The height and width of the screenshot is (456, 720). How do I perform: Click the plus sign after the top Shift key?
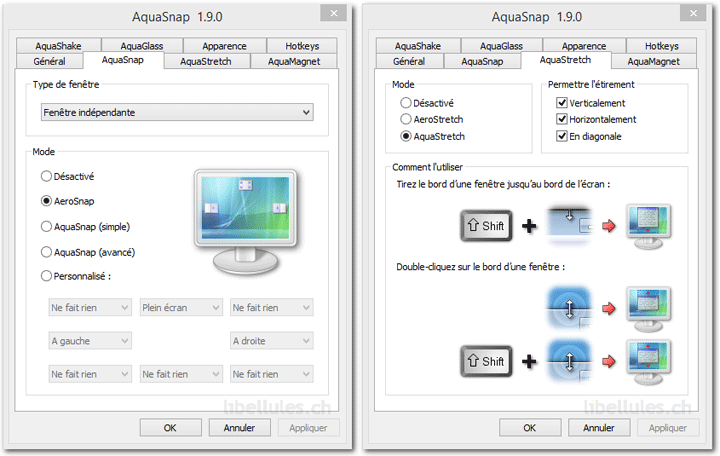[x=529, y=225]
